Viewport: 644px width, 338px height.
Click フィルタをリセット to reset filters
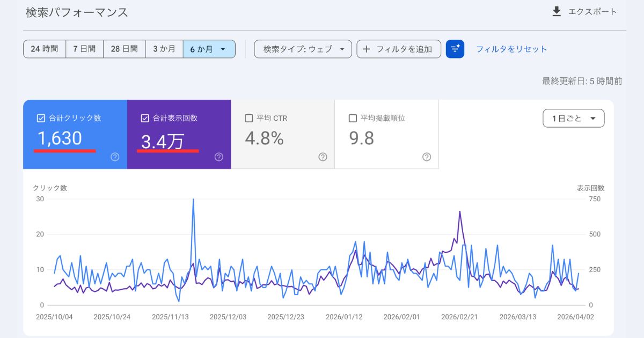[x=510, y=49]
